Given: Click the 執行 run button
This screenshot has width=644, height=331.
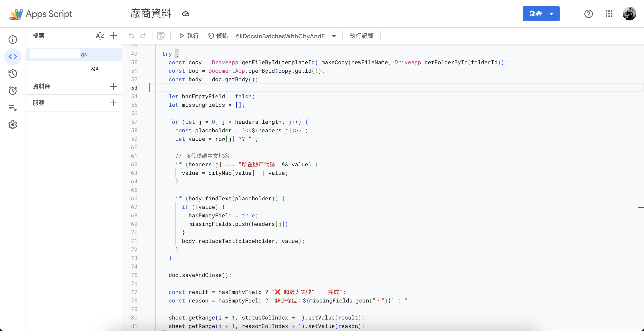Looking at the screenshot, I should [189, 36].
